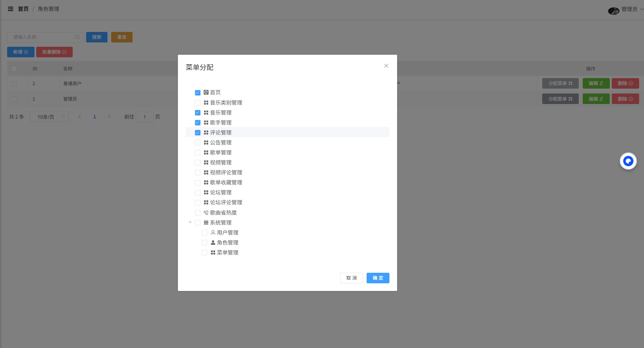This screenshot has height=348, width=644.
Task: Enable the 菜单管理 checkbox
Action: pyautogui.click(x=204, y=253)
